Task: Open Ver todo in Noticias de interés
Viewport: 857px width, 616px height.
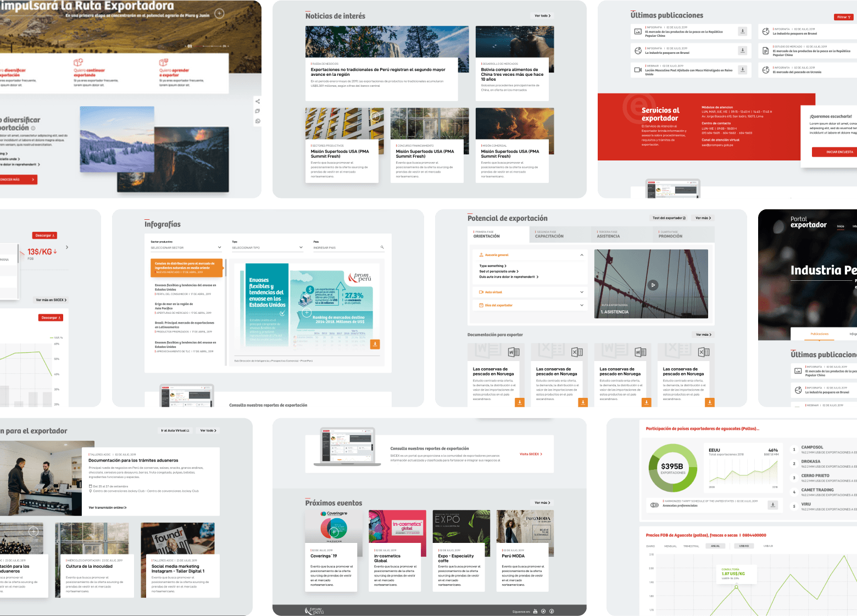Action: 542,16
